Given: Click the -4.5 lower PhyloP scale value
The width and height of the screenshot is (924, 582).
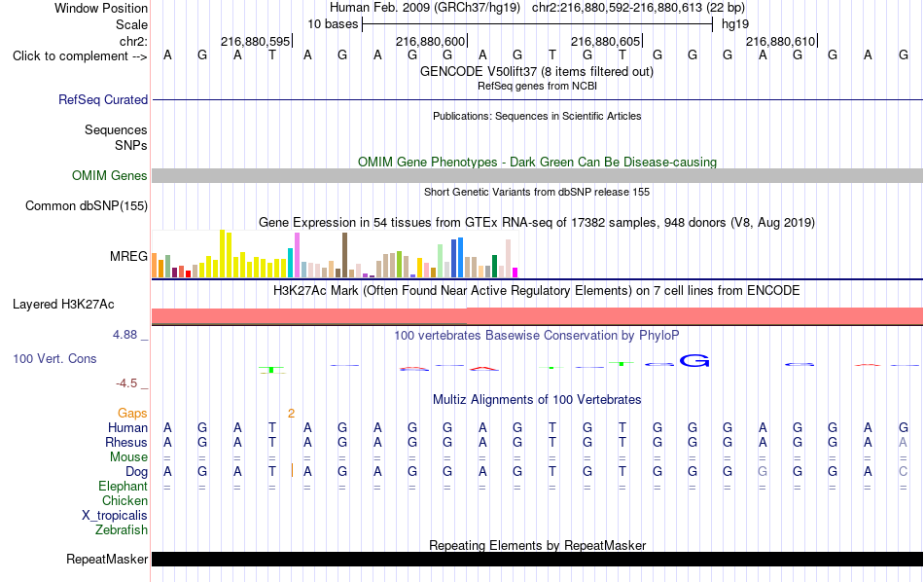Looking at the screenshot, I should tap(126, 383).
